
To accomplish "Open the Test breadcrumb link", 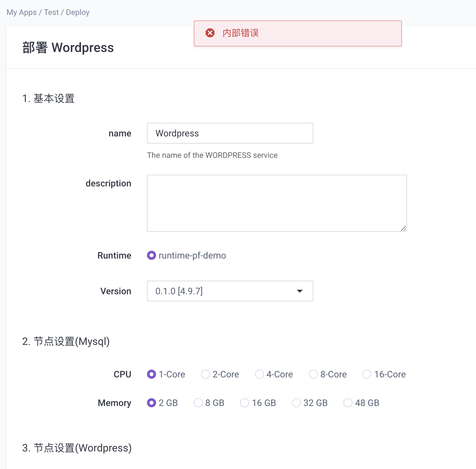I will pyautogui.click(x=51, y=12).
